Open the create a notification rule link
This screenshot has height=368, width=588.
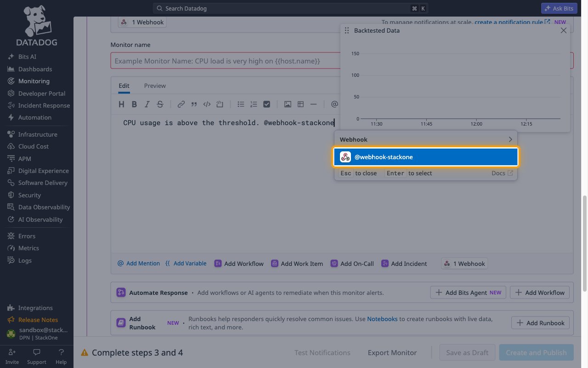click(x=512, y=22)
